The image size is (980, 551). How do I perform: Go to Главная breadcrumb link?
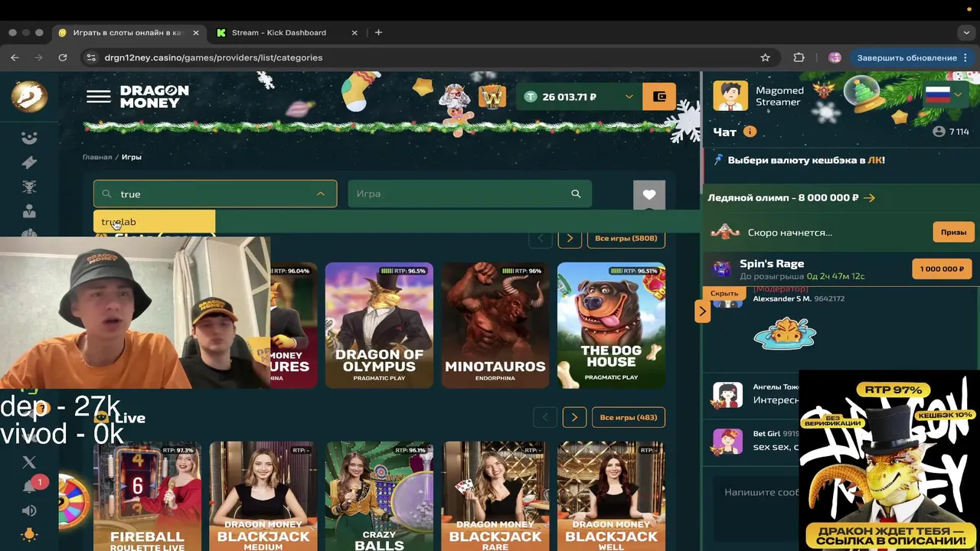click(x=97, y=157)
